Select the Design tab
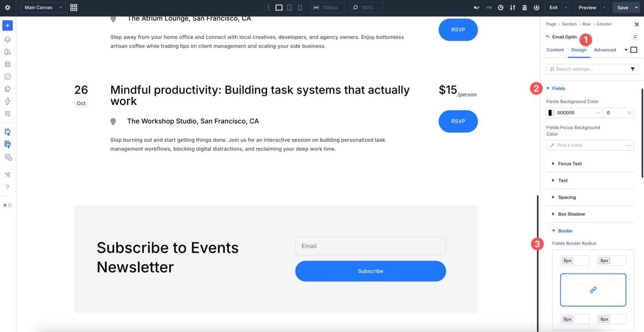The image size is (644, 332). [579, 50]
